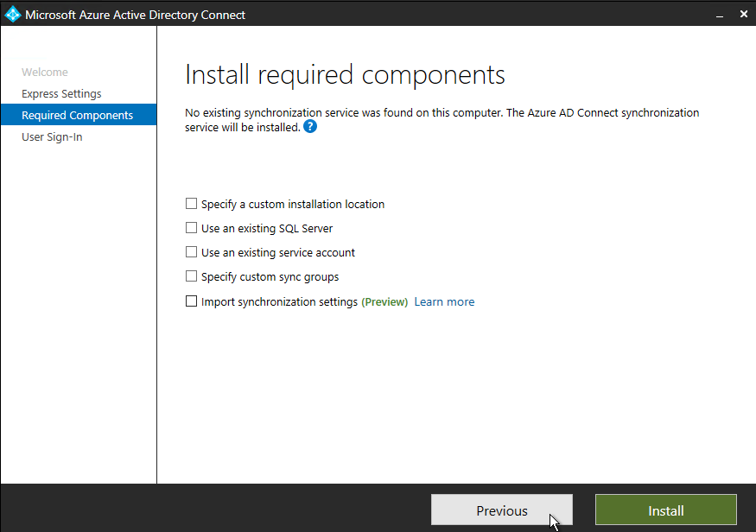The image size is (756, 532).
Task: Enable Specify custom sync groups option
Action: [192, 276]
